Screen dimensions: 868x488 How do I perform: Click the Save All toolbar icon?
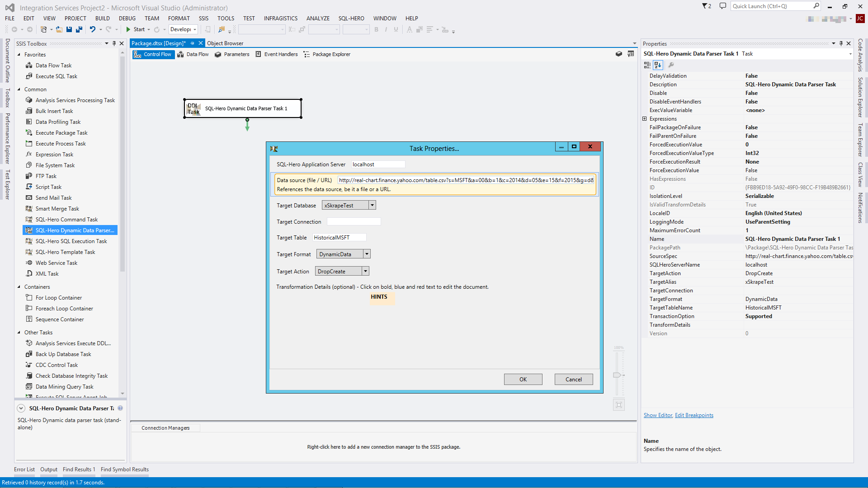(x=79, y=29)
